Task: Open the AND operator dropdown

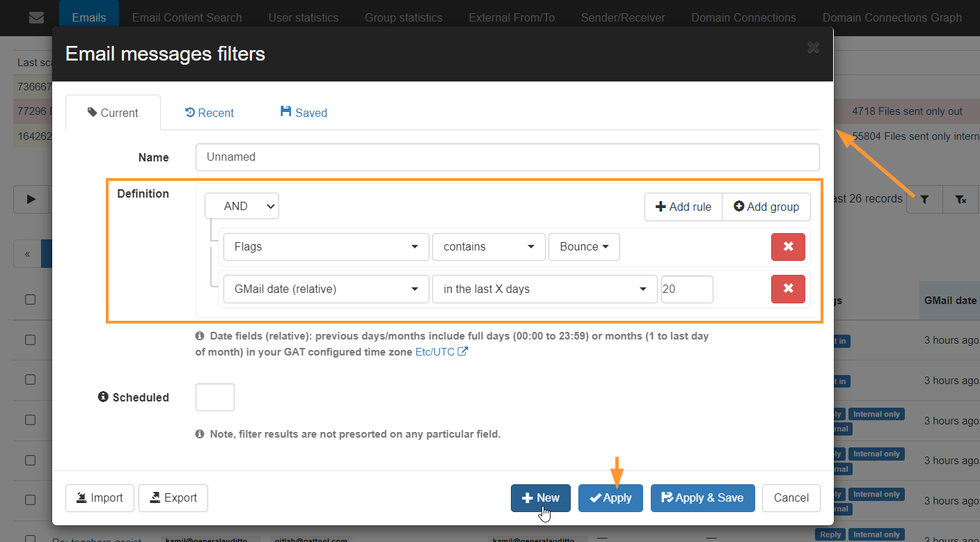Action: pyautogui.click(x=242, y=205)
